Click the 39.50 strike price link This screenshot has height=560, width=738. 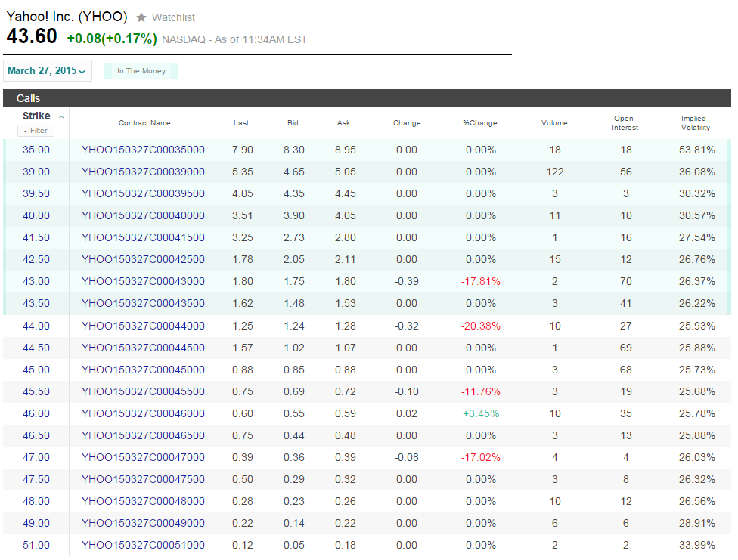point(36,193)
